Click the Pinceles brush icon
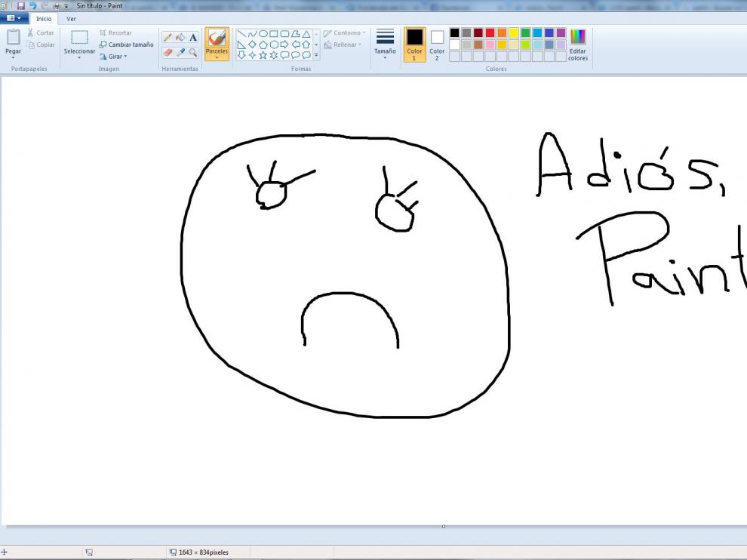 point(217,38)
